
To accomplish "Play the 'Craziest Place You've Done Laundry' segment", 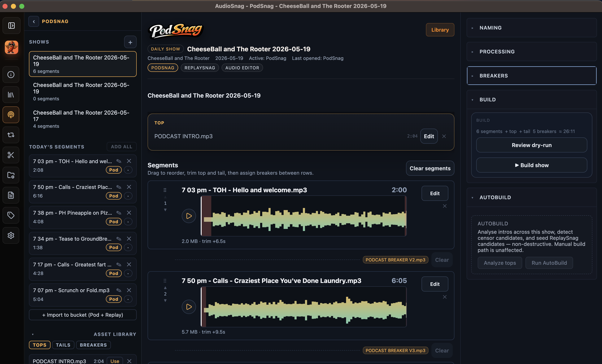I will pos(189,307).
